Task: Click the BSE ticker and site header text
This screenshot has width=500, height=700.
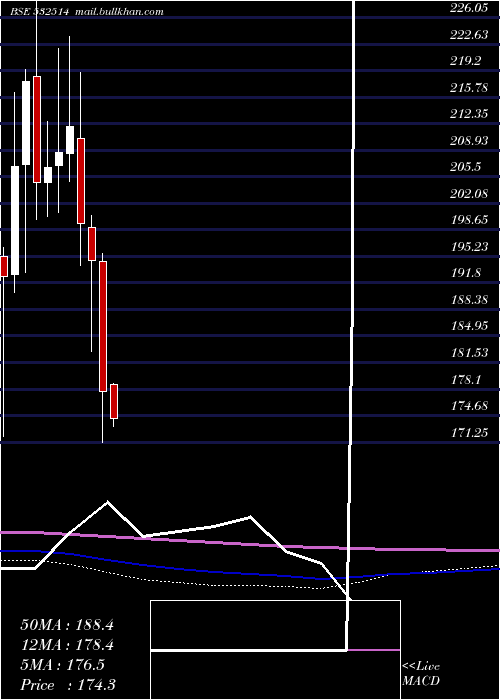Action: pos(87,12)
